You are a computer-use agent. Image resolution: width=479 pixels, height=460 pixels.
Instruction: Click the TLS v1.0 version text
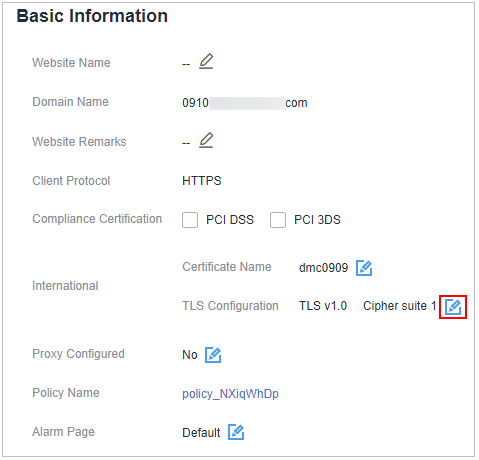pos(323,306)
